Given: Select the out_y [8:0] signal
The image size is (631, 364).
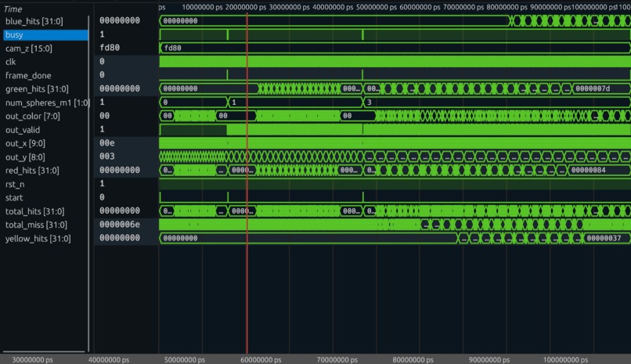Looking at the screenshot, I should point(25,157).
